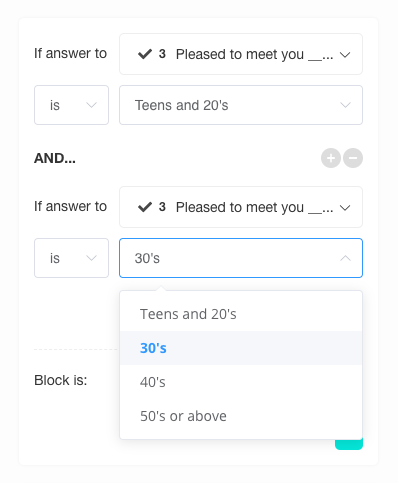398x483 pixels.
Task: Click the teal button below the dropdown list
Action: pyautogui.click(x=349, y=444)
